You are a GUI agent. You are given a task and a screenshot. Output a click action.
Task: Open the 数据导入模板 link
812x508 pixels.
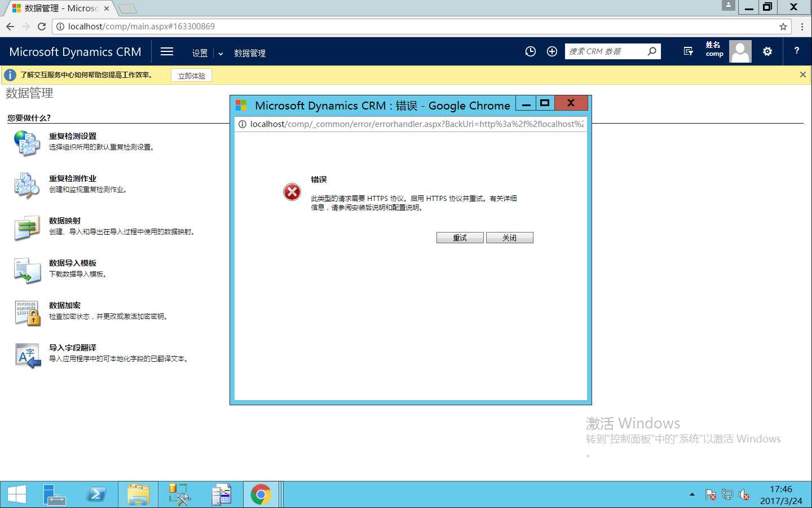point(73,263)
